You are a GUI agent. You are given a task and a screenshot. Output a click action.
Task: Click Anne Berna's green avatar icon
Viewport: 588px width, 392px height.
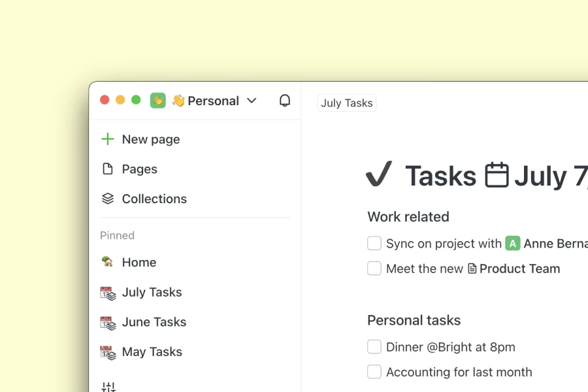[512, 243]
